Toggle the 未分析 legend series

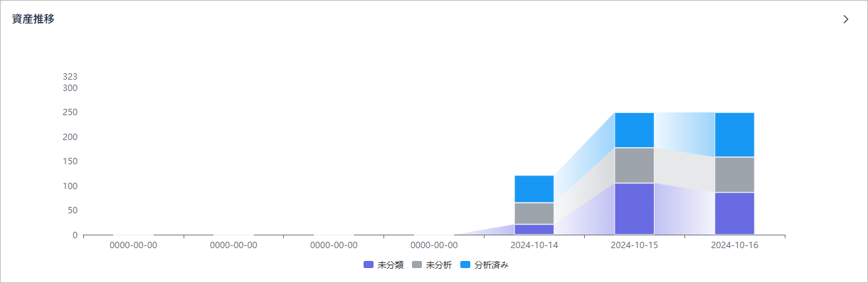click(431, 265)
